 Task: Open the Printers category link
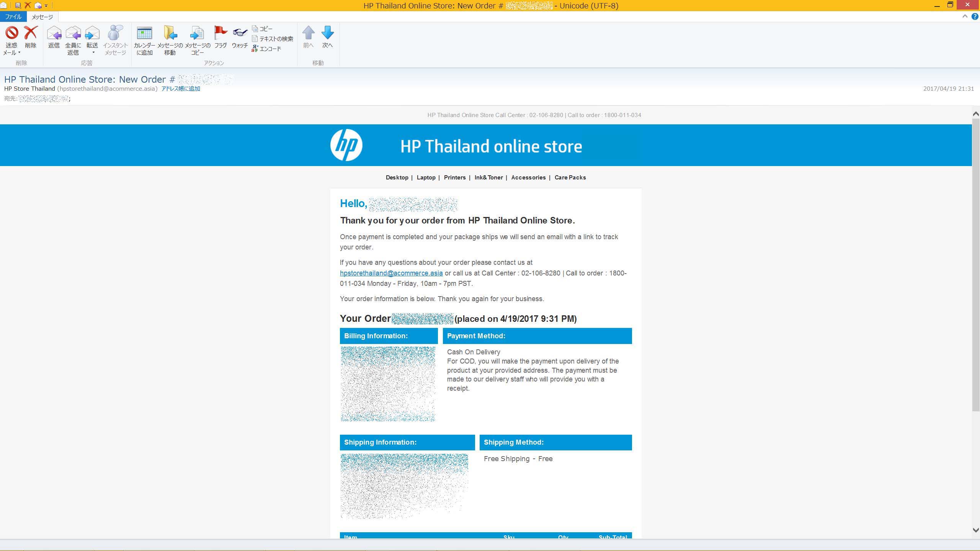455,178
